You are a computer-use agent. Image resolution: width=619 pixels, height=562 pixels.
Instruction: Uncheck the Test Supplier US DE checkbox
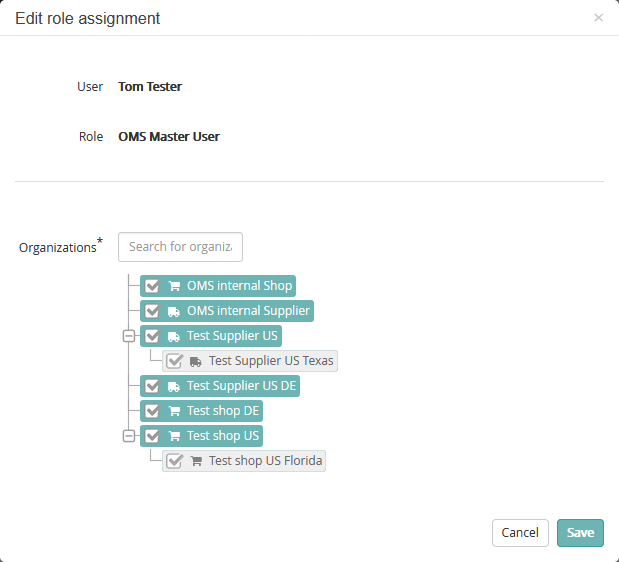(152, 386)
